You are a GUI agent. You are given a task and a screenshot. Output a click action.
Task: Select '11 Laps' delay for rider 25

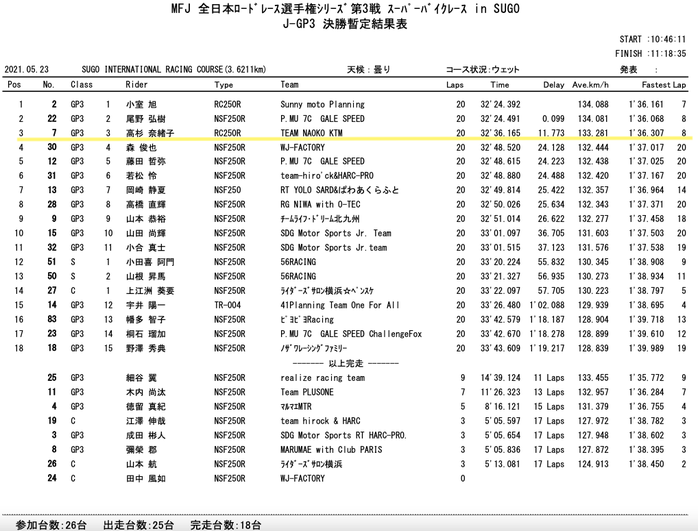click(x=549, y=378)
